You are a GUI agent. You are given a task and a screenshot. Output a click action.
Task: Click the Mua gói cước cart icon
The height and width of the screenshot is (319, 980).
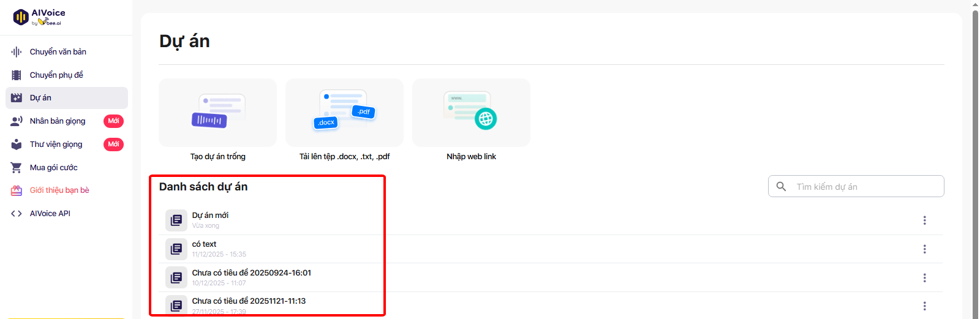(x=17, y=168)
